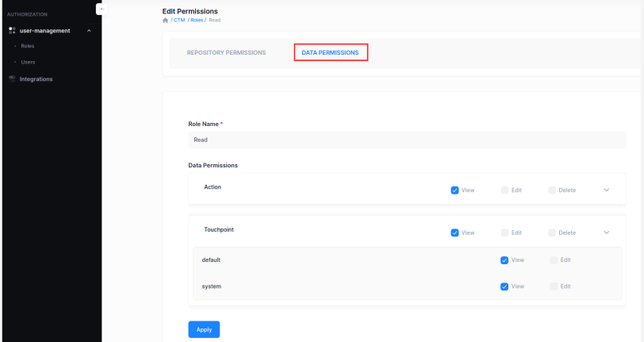Click the Role Name input field
This screenshot has width=644, height=342.
(x=407, y=140)
